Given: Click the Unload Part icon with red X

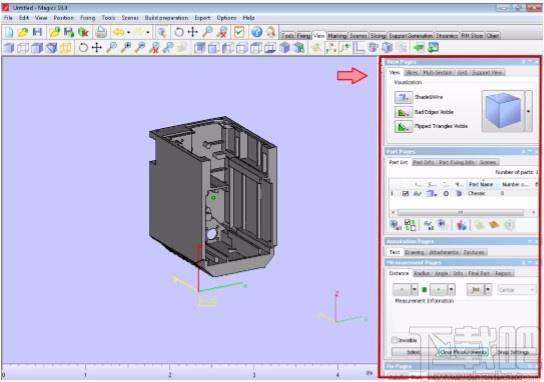Looking at the screenshot, I should (x=83, y=32).
